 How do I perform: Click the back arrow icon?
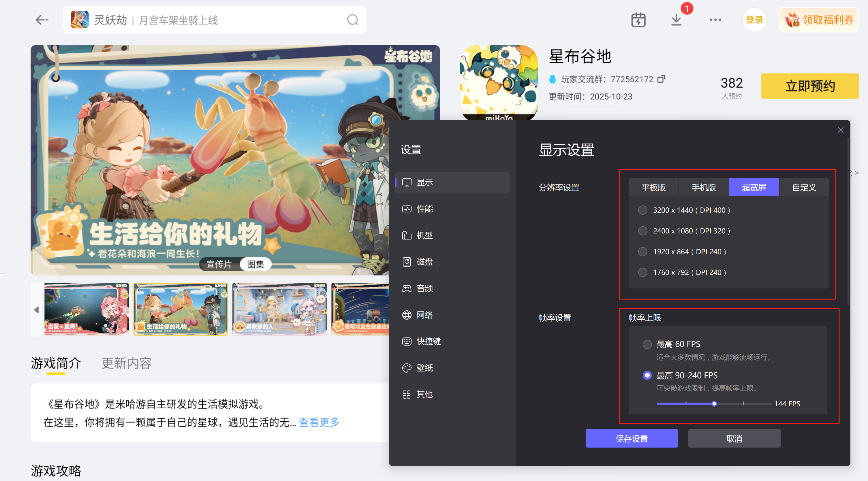coord(42,20)
